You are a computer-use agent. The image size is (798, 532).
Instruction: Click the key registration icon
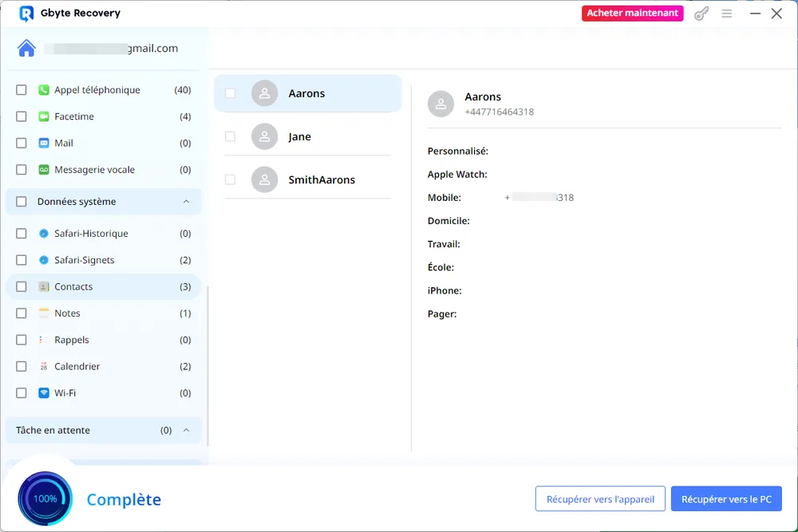[x=701, y=14]
